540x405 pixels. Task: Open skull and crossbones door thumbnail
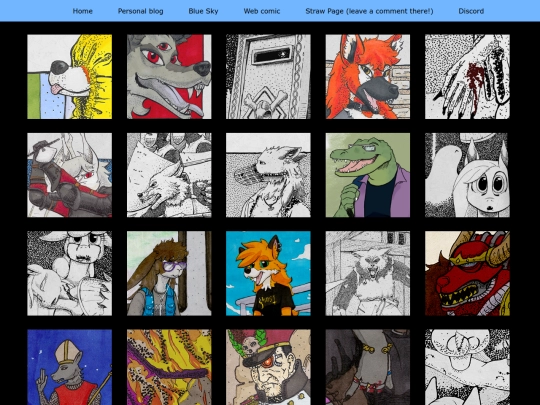click(268, 76)
